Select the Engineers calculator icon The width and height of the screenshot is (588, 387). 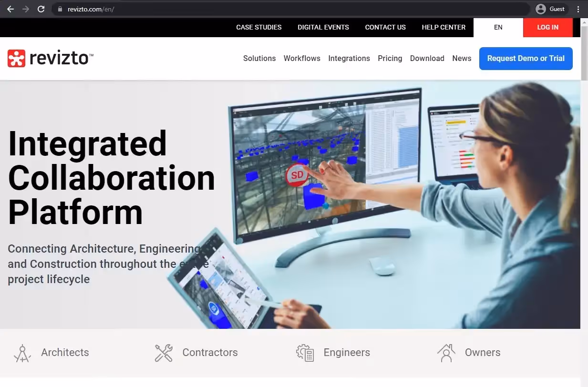pyautogui.click(x=305, y=353)
